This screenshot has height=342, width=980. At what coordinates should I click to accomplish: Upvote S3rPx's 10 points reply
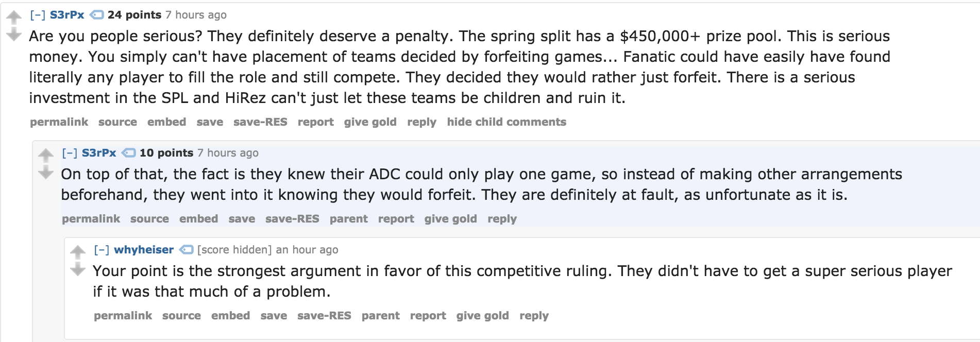coord(46,155)
